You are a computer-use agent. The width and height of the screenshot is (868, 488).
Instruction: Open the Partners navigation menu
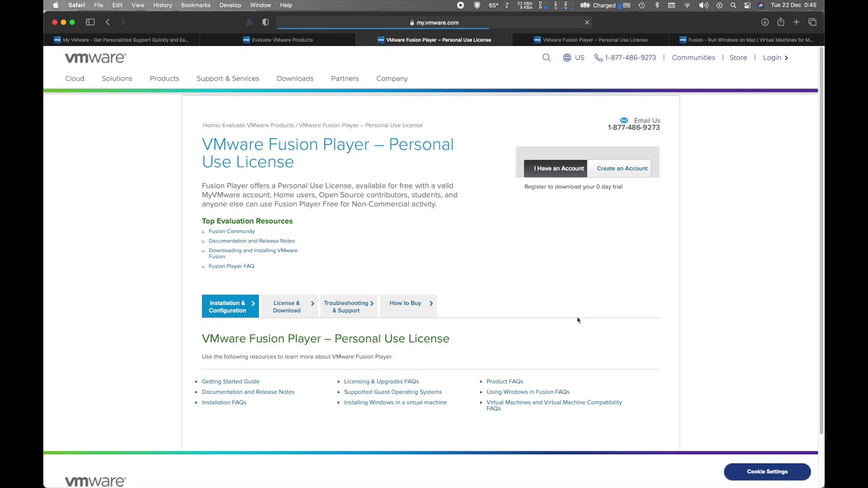tap(344, 79)
